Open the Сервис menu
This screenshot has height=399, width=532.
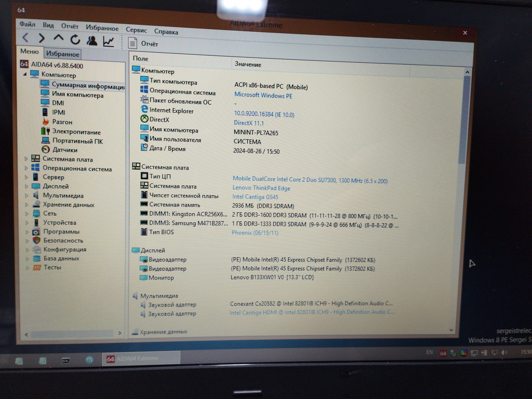(136, 30)
